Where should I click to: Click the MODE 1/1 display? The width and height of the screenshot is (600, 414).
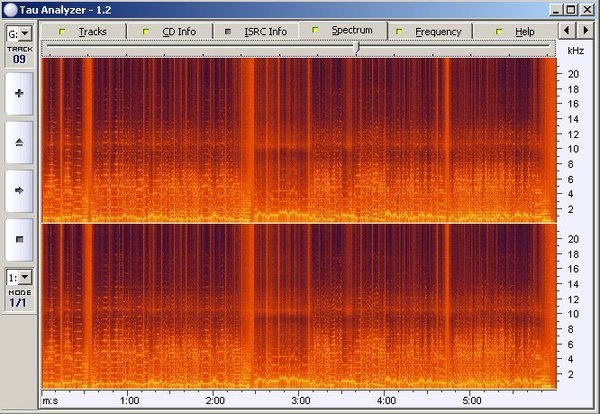pyautogui.click(x=18, y=303)
